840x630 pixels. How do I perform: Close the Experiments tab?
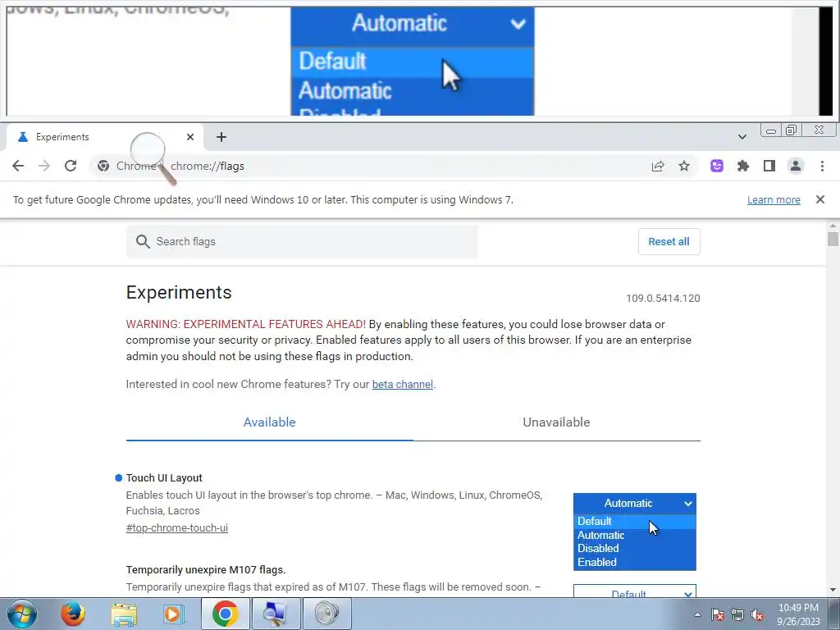pos(190,137)
